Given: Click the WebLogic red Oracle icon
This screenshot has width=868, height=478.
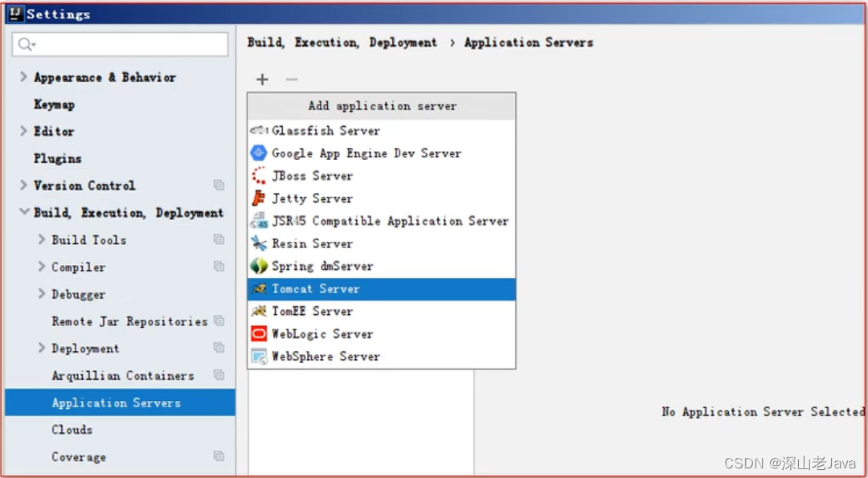Looking at the screenshot, I should [259, 333].
